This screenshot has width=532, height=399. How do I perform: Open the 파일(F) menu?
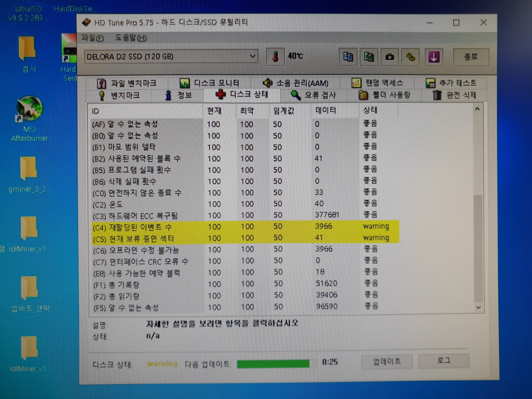93,38
